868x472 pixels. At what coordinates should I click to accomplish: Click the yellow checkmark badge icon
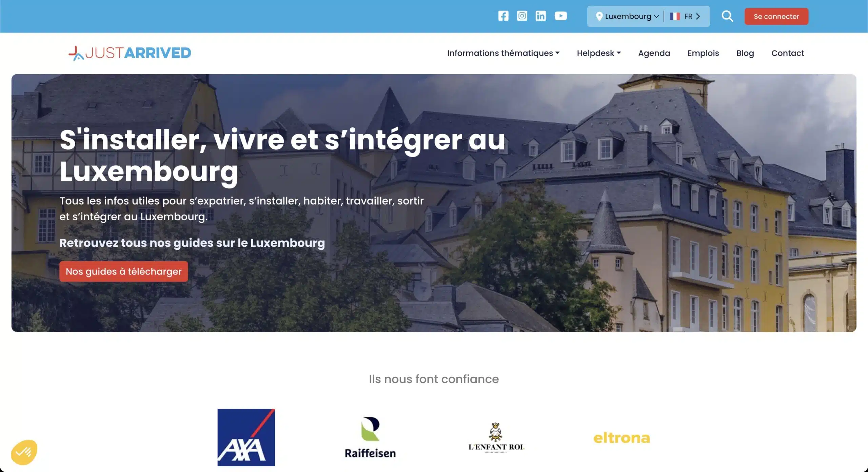pos(24,452)
